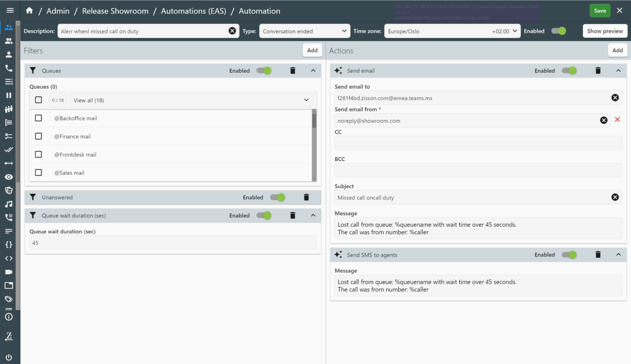Toggle Enabled on Queue wait duration filter
This screenshot has height=364, width=631.
(264, 216)
